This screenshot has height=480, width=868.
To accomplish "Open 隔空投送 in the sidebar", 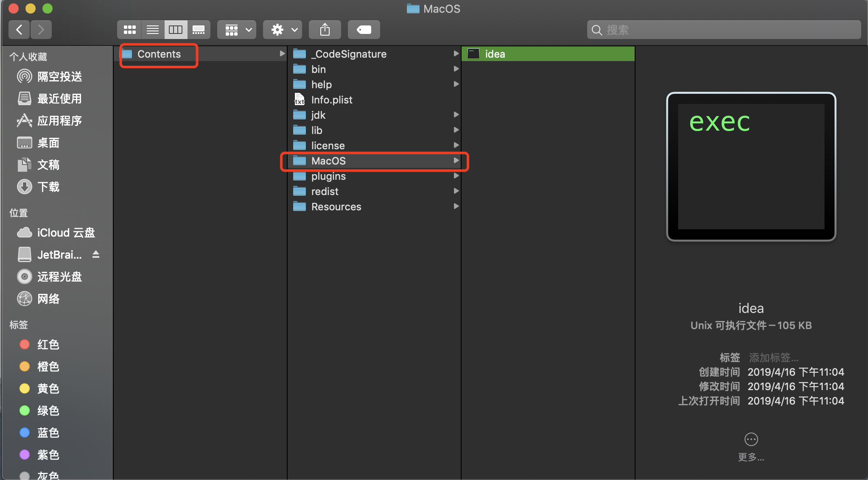I will tap(50, 77).
